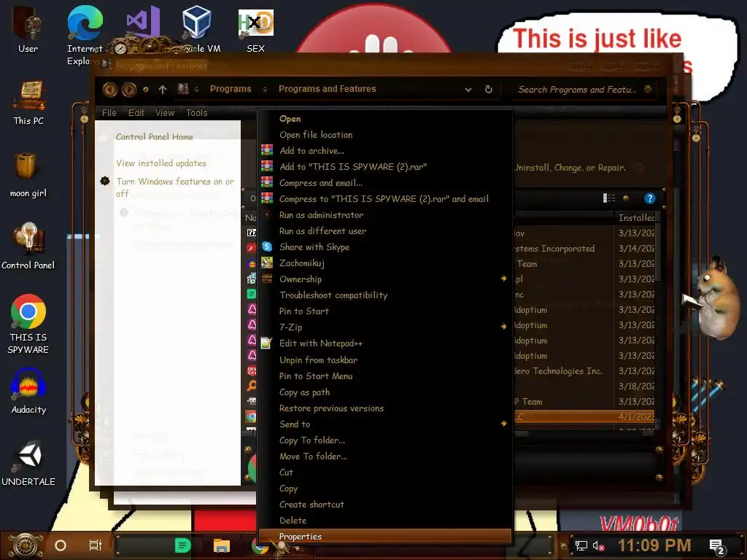Expand the Ownership submenu arrow
The image size is (747, 560).
click(x=503, y=279)
